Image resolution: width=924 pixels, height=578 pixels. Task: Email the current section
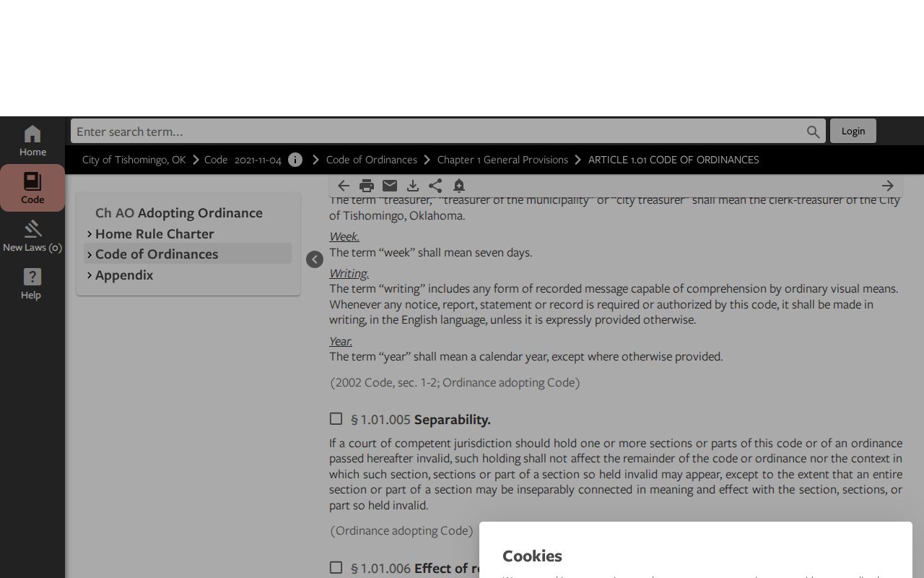[x=390, y=186]
